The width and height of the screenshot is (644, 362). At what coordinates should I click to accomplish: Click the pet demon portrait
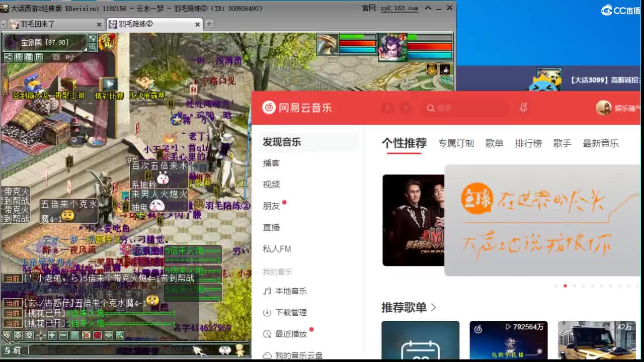coord(392,47)
